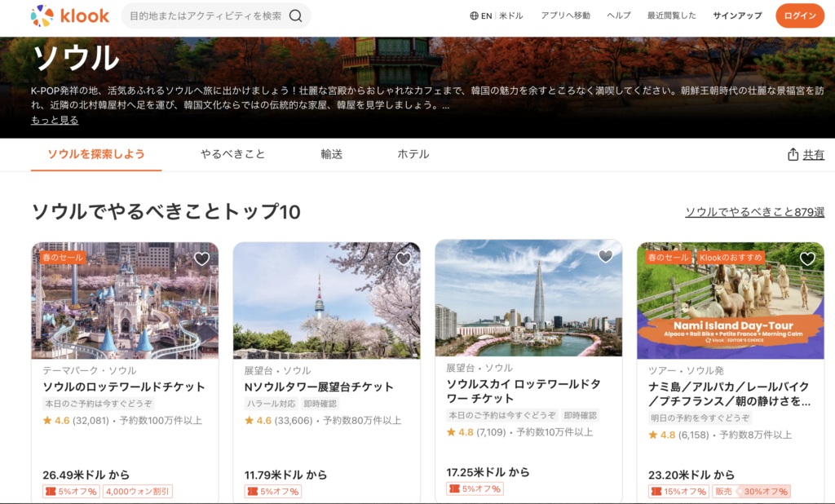Switch to the やるべきこと tab

tap(233, 154)
